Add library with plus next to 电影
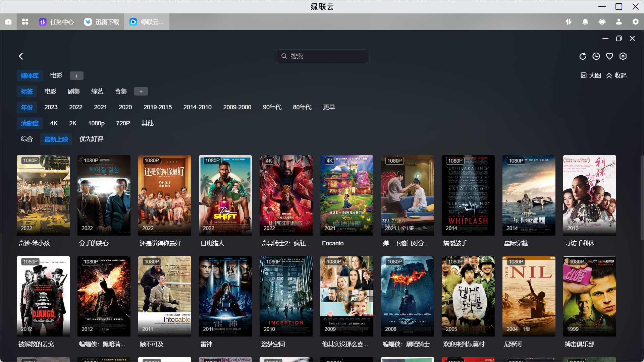The width and height of the screenshot is (644, 362). [76, 76]
